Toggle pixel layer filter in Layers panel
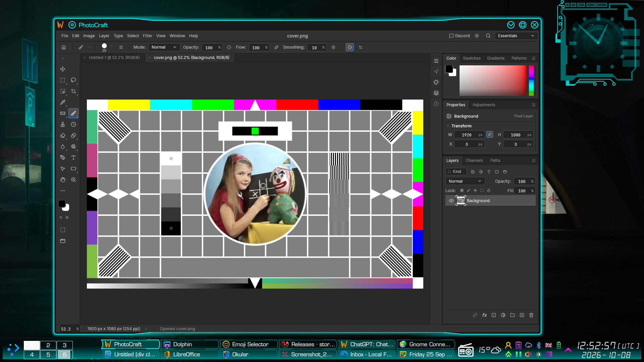The width and height of the screenshot is (644, 362). click(473, 172)
